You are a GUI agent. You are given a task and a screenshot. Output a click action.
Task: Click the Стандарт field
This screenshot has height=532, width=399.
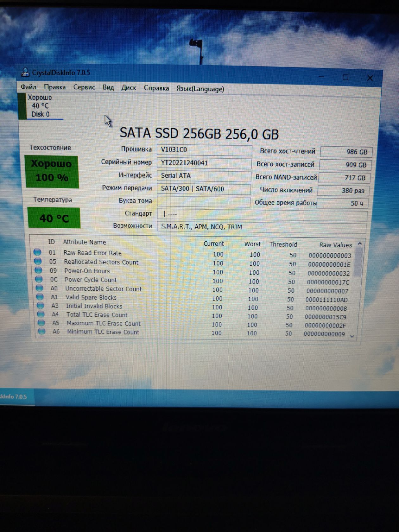click(262, 215)
